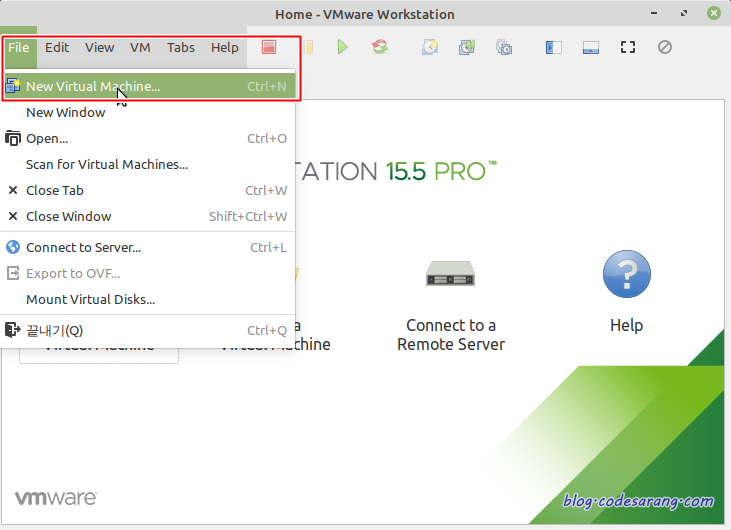
Task: Click the red stop/power off toolbar icon
Action: coord(269,47)
